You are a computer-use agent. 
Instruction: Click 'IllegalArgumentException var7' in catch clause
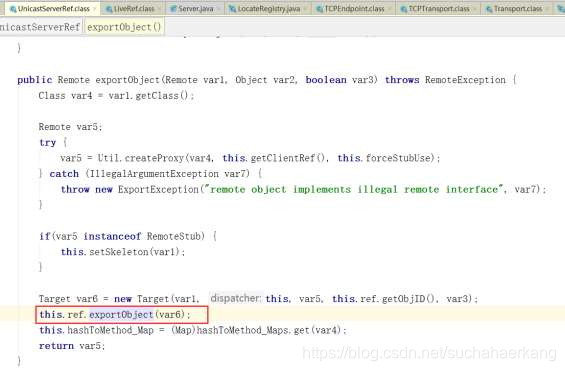click(167, 174)
